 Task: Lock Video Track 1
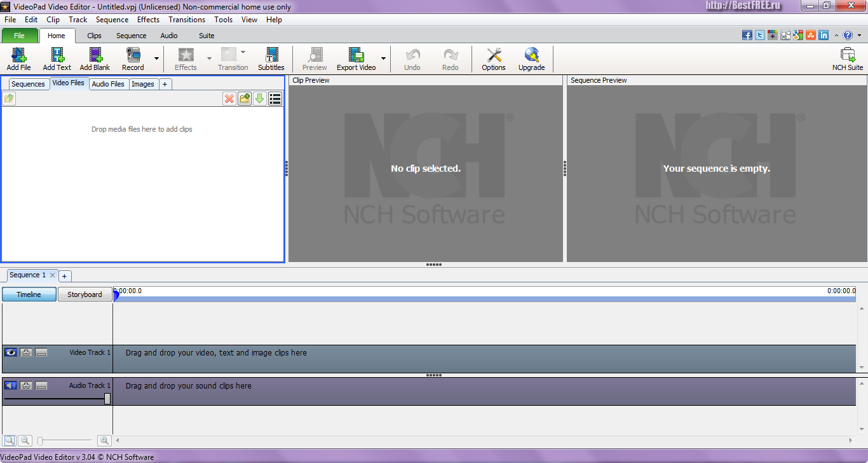(x=26, y=352)
